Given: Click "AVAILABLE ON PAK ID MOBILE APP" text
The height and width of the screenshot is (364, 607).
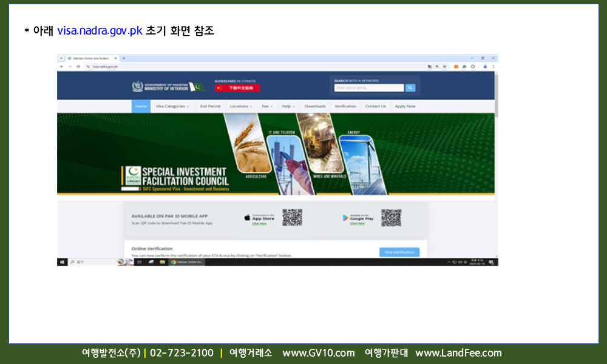Looking at the screenshot, I should 169,216.
